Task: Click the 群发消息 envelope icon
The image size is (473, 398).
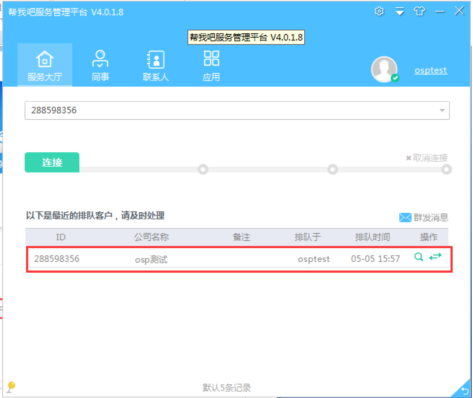Action: 405,218
